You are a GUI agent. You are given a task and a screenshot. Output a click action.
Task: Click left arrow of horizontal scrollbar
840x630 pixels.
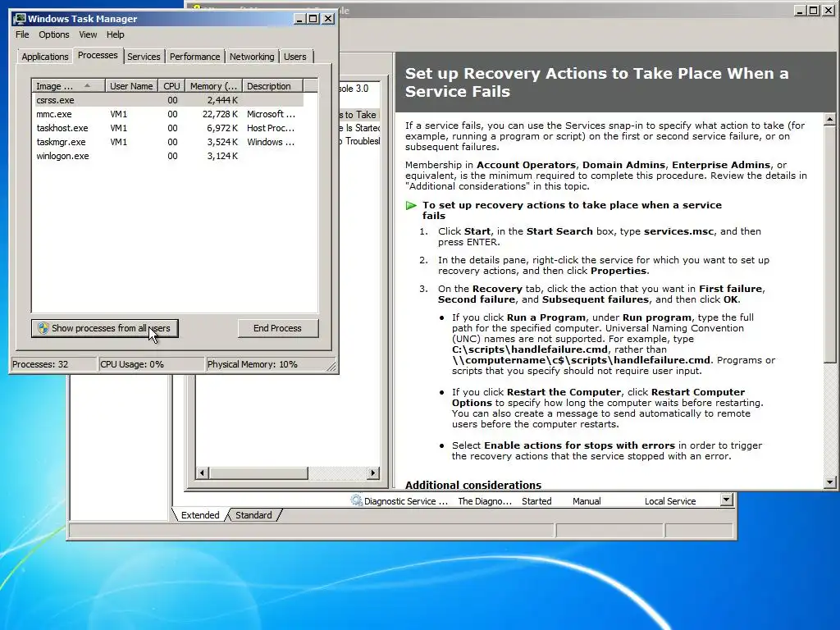coord(202,473)
